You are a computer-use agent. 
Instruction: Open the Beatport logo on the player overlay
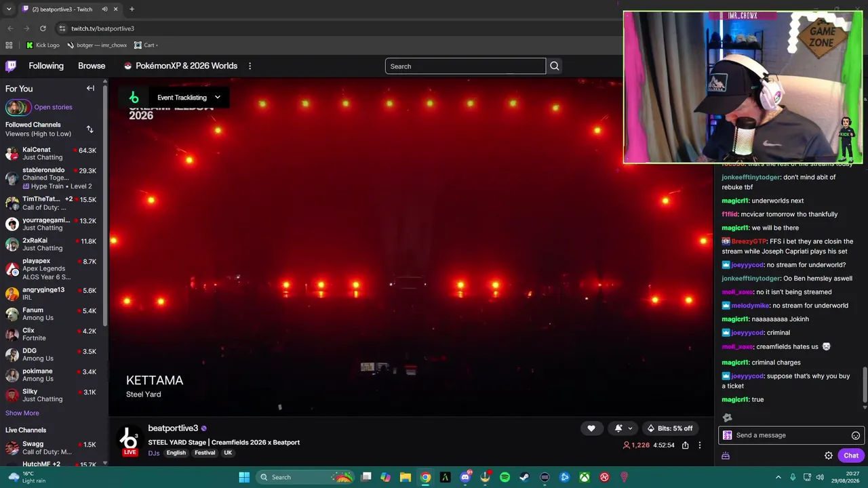click(x=134, y=98)
